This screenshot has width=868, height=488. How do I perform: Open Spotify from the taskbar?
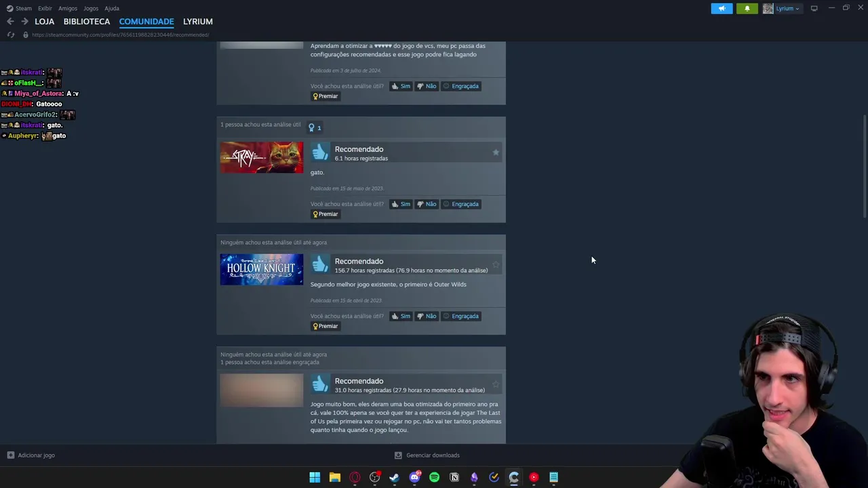[434, 477]
